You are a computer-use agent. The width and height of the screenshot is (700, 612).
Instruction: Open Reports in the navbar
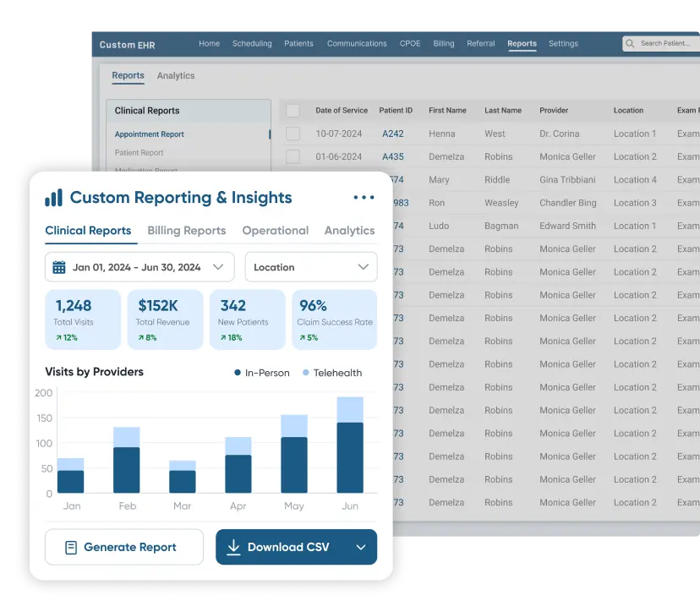pos(522,43)
